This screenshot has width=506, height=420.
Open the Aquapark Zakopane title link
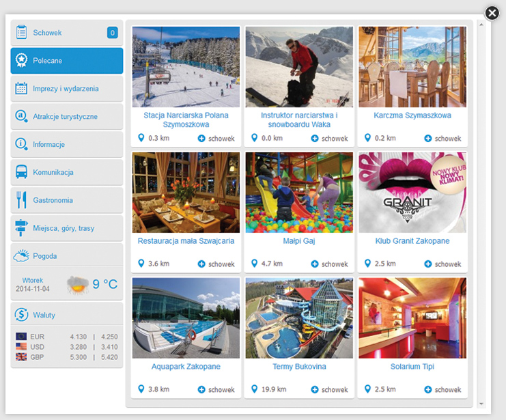pyautogui.click(x=186, y=367)
